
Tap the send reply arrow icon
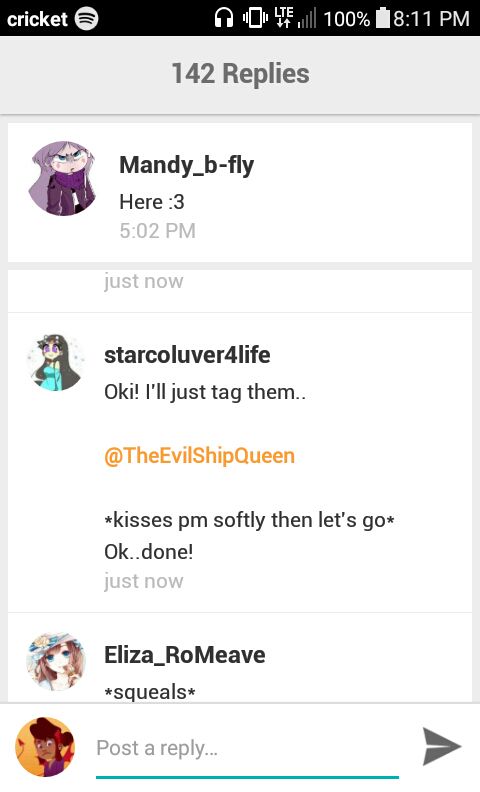pyautogui.click(x=442, y=746)
